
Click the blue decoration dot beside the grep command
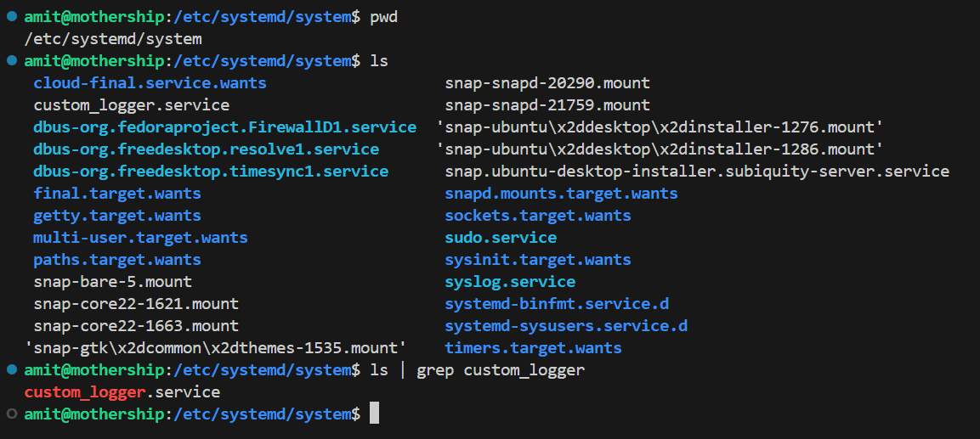(12, 369)
